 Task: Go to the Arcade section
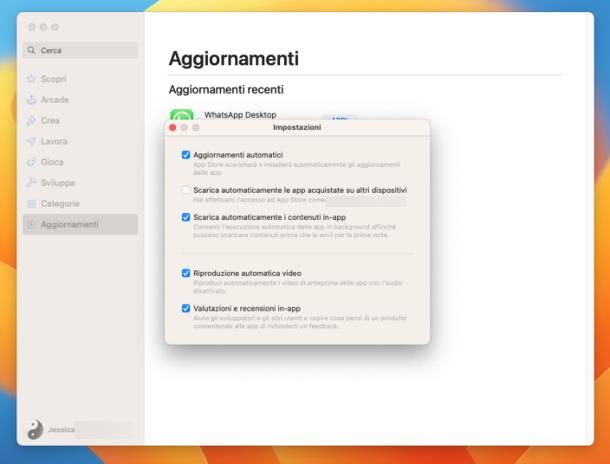80,100
